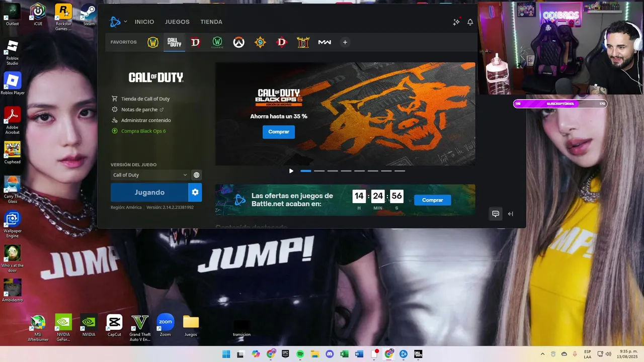644x362 pixels.
Task: Open WoW Classic from favorites bar
Action: point(217,43)
